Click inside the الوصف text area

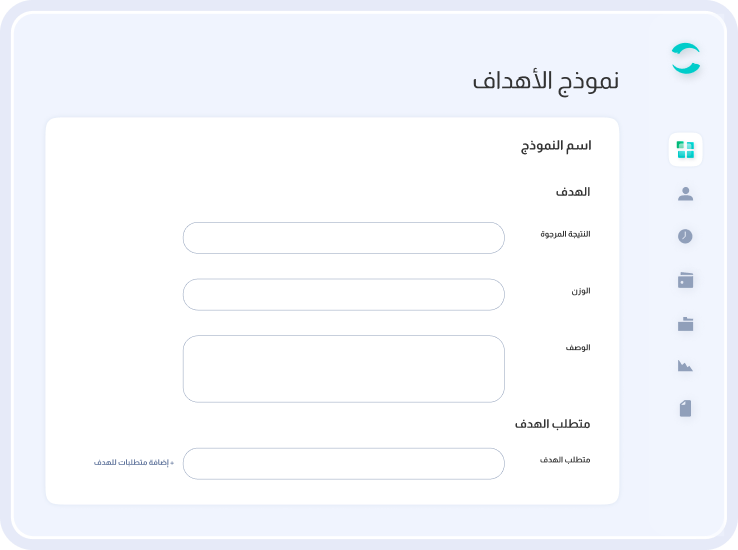(x=344, y=369)
